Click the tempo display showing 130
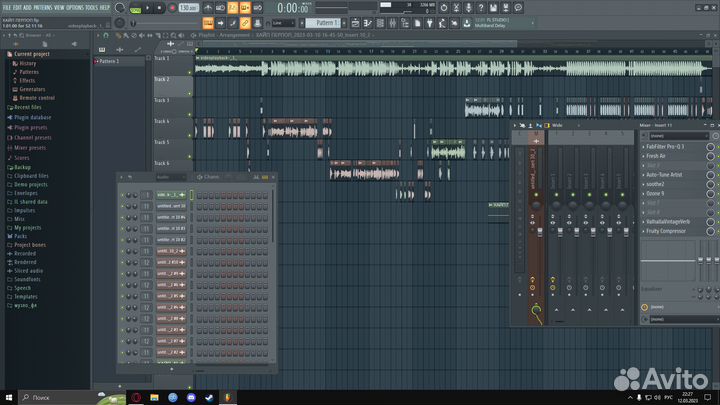This screenshot has width=720, height=405. click(187, 7)
